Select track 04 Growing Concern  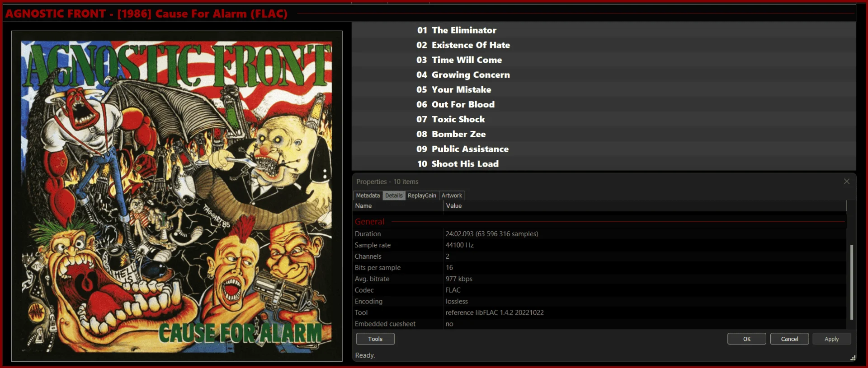pyautogui.click(x=604, y=75)
